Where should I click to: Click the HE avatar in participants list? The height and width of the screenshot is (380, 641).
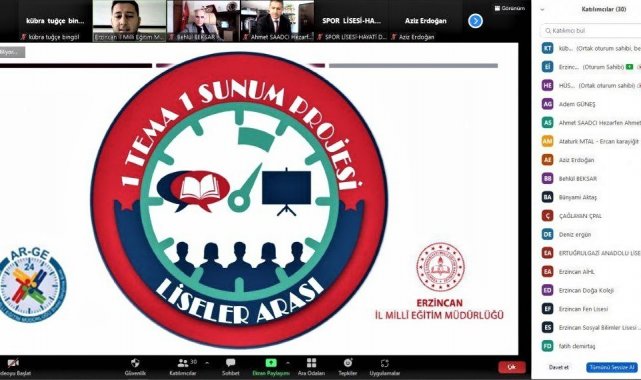(x=547, y=85)
